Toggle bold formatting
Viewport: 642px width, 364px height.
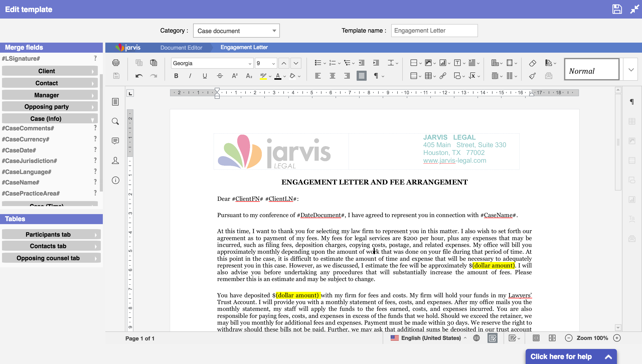tap(176, 76)
